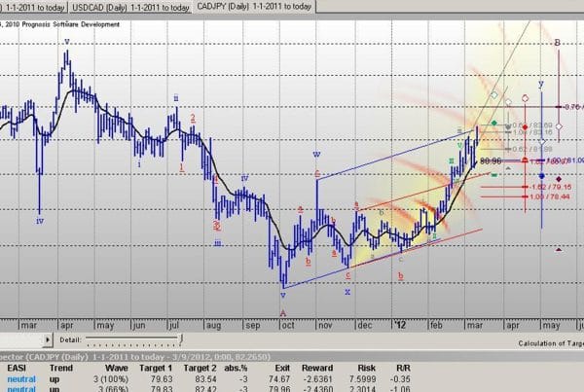This screenshot has height=392, width=584.
Task: Select the blue W wave label
Action: 316,155
